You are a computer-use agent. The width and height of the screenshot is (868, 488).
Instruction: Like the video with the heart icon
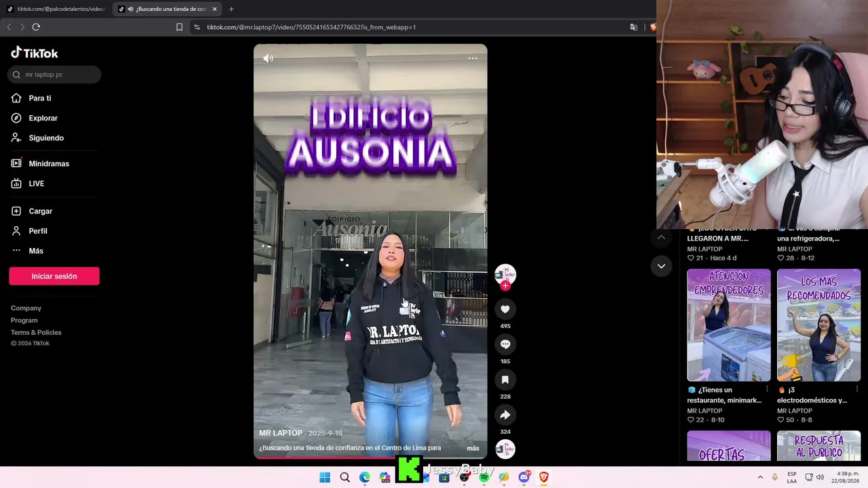[505, 309]
